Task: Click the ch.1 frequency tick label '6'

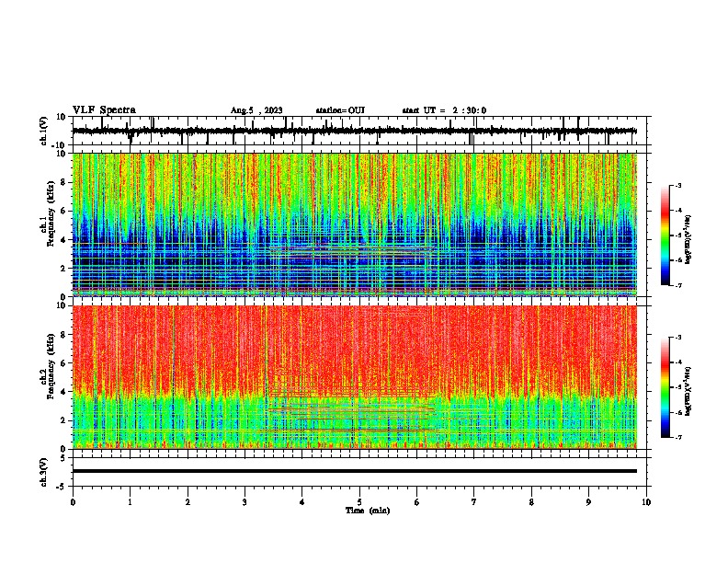Action: point(63,212)
